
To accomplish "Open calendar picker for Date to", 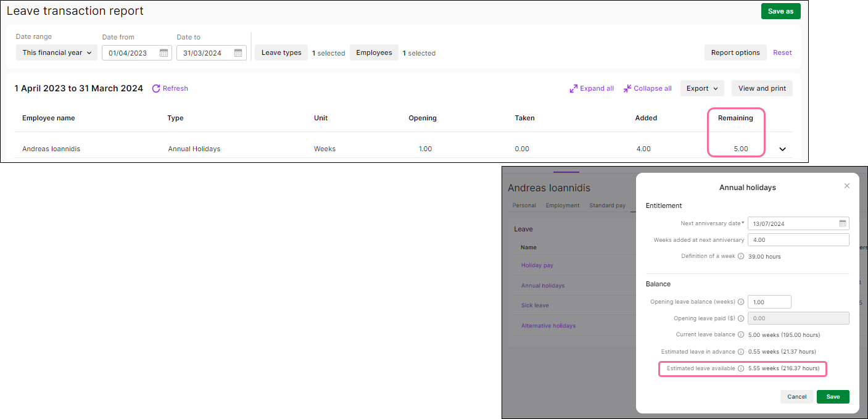I will coord(238,53).
